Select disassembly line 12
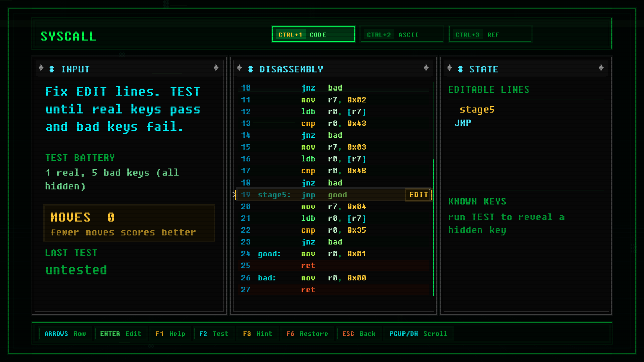Viewport: 644px width, 362px height. pos(334,112)
